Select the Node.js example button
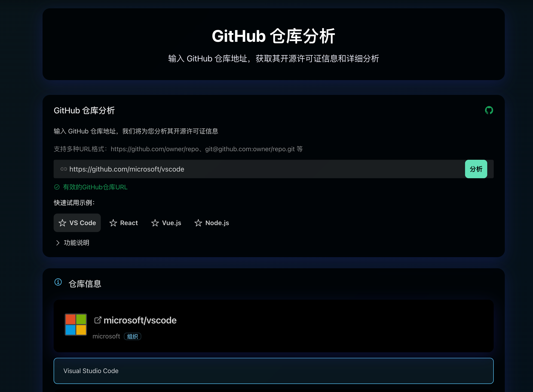This screenshot has height=392, width=533. point(211,223)
